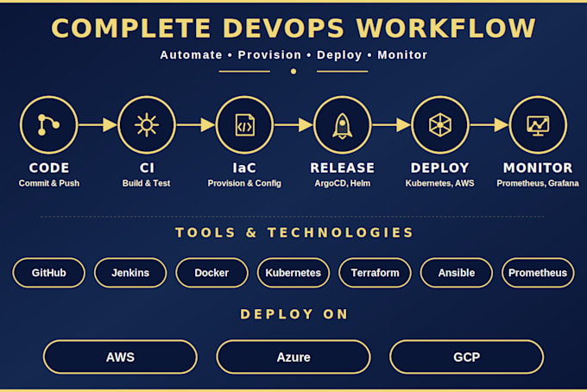Select the Terraform tool pill
587x392 pixels.
(x=376, y=273)
